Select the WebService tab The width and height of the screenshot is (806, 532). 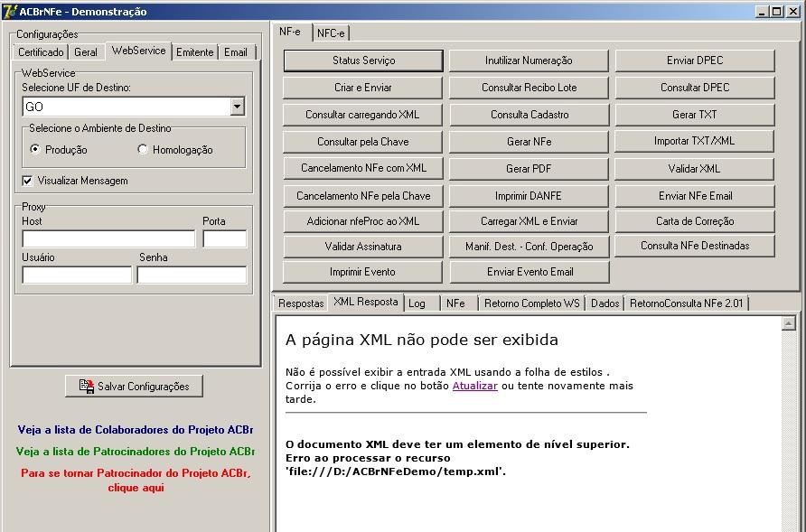pyautogui.click(x=139, y=51)
